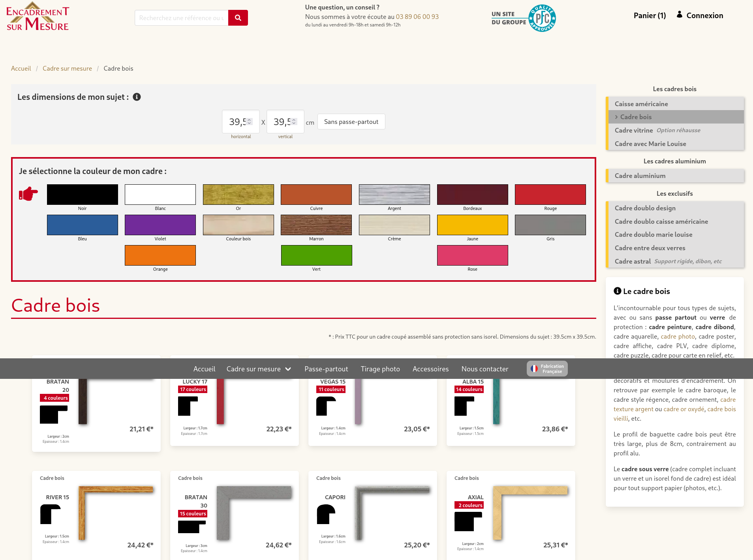Viewport: 753px width, 560px height.
Task: Open the Passe-partout menu item
Action: 326,369
